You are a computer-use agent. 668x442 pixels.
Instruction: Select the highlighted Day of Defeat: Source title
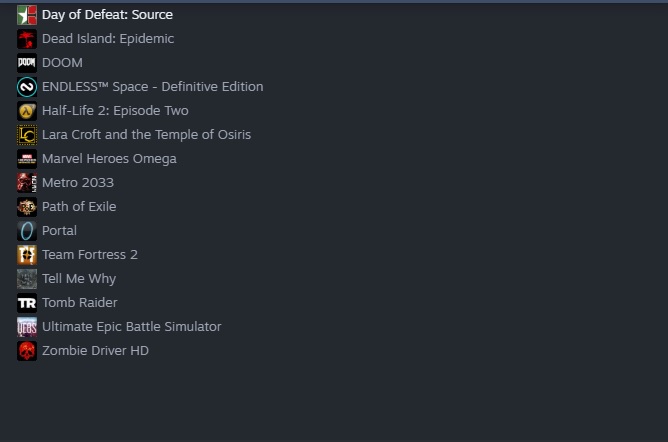point(107,15)
